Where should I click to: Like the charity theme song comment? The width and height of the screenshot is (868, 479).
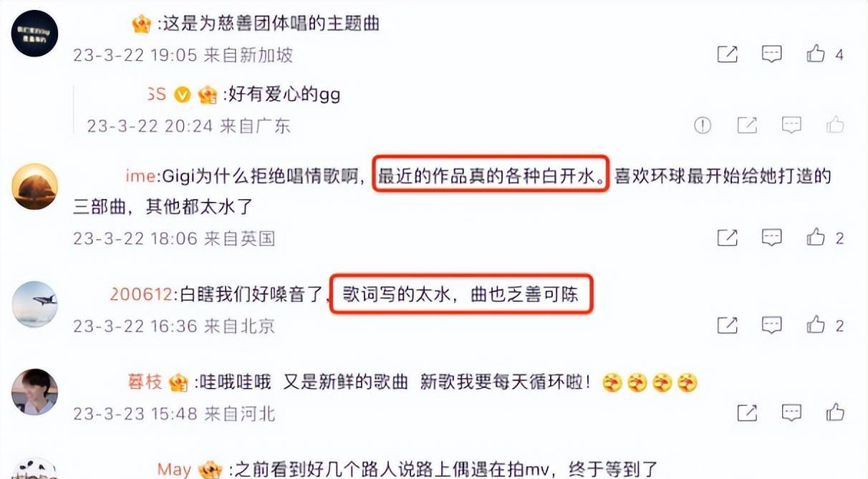pos(816,54)
